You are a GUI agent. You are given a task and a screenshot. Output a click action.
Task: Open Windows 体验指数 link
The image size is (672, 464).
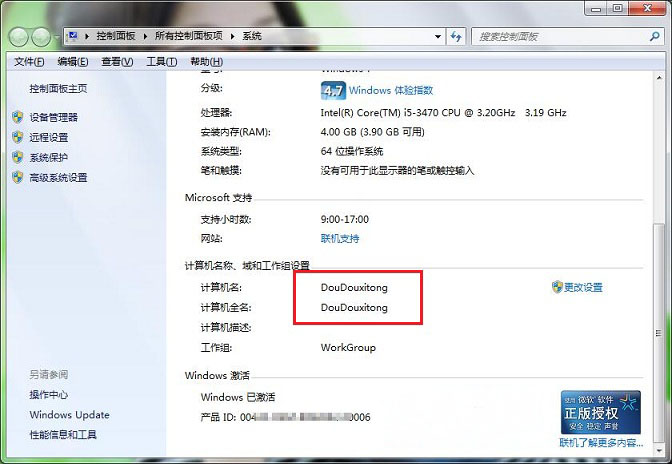[391, 90]
